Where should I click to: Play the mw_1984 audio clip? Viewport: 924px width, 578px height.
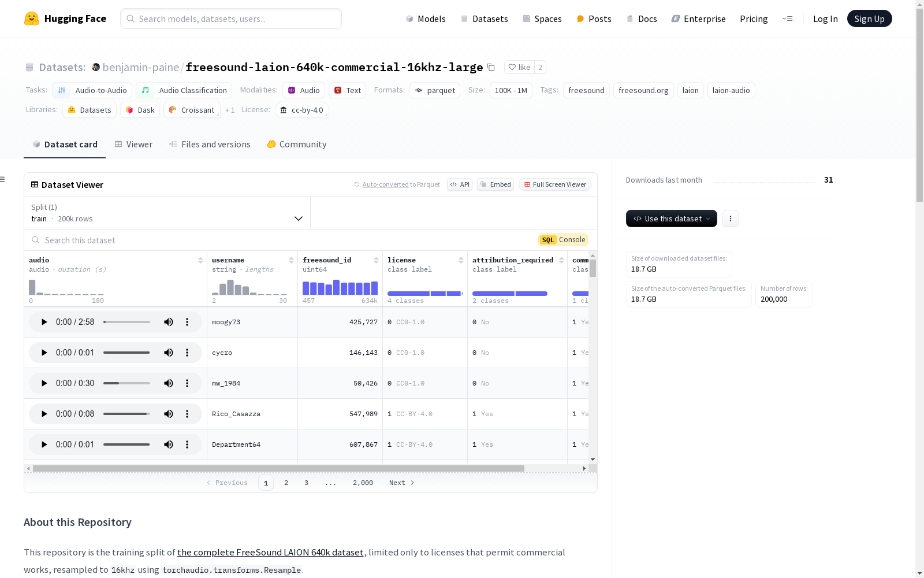(x=44, y=383)
